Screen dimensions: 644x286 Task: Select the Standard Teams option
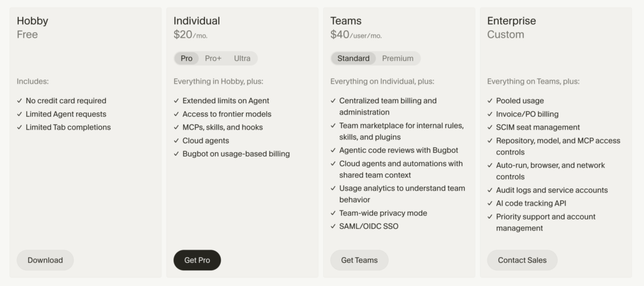[353, 58]
